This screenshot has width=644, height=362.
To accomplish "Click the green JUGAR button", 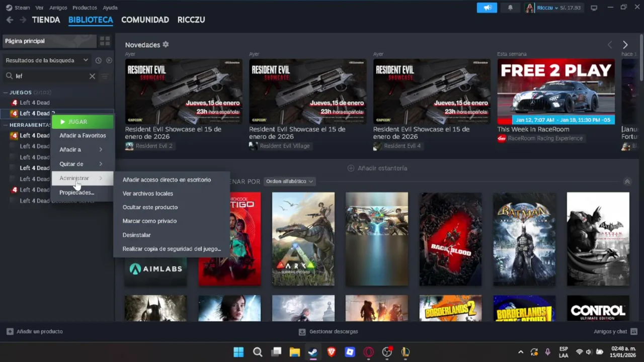I will 83,122.
